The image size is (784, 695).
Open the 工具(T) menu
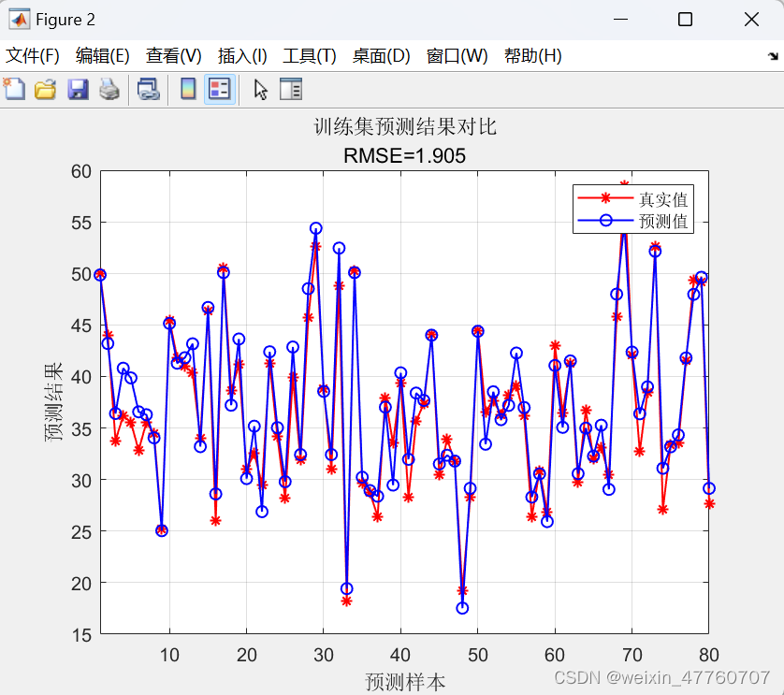click(x=309, y=55)
